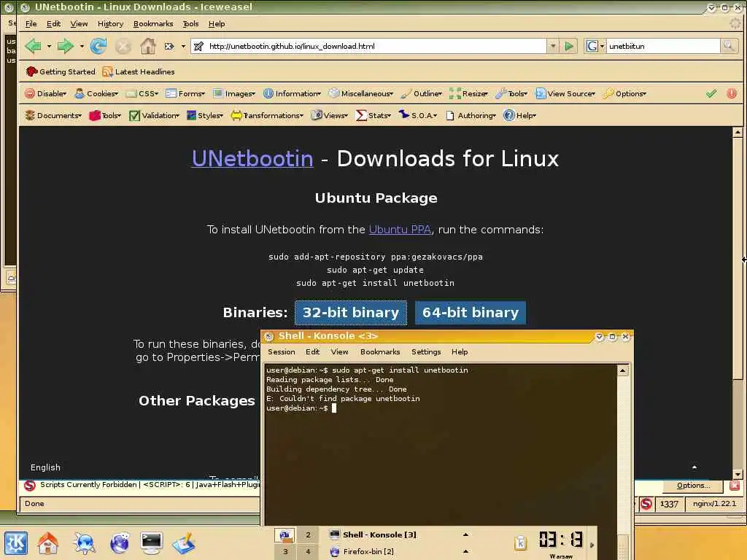Download the 64-bit binary

[471, 312]
